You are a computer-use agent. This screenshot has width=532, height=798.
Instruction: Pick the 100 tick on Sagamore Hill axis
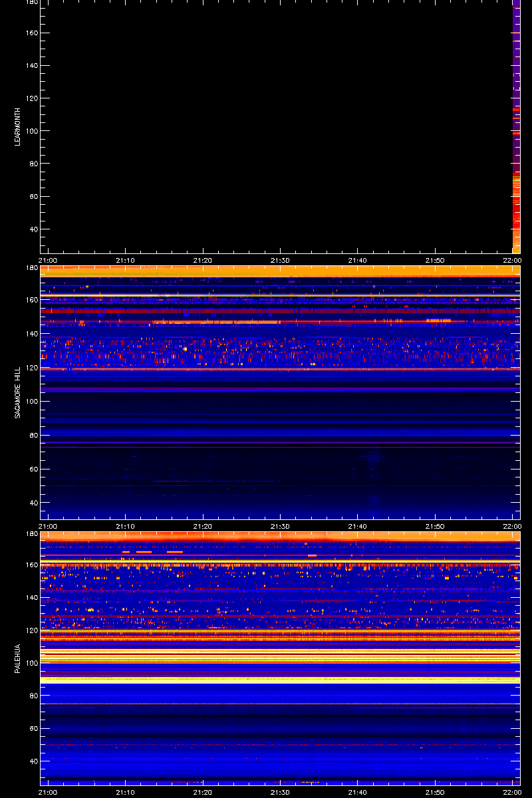click(x=31, y=401)
